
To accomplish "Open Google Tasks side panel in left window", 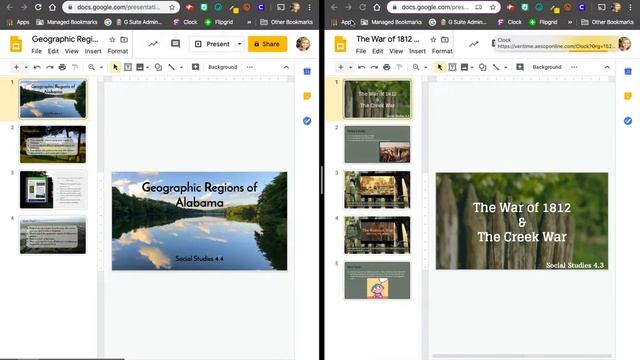I will click(307, 121).
